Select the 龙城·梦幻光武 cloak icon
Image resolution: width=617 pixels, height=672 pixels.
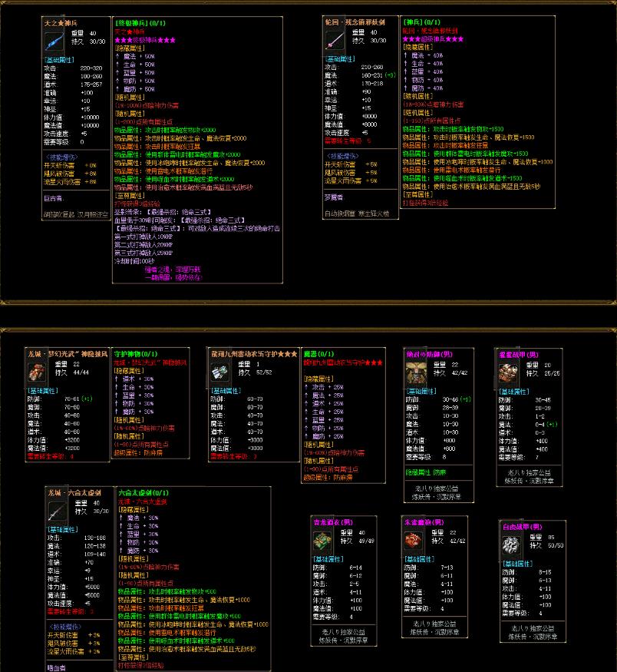(x=38, y=372)
